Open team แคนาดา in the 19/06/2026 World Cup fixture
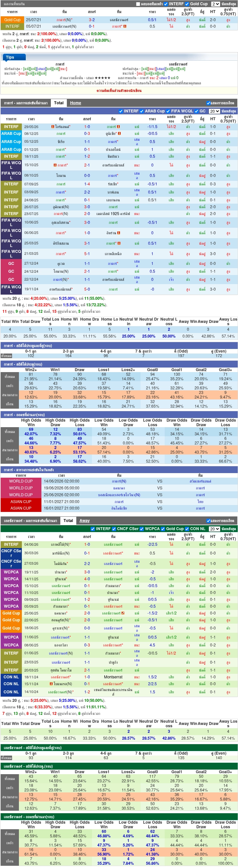Image resolution: width=238 pixels, height=868 pixels. (x=119, y=488)
